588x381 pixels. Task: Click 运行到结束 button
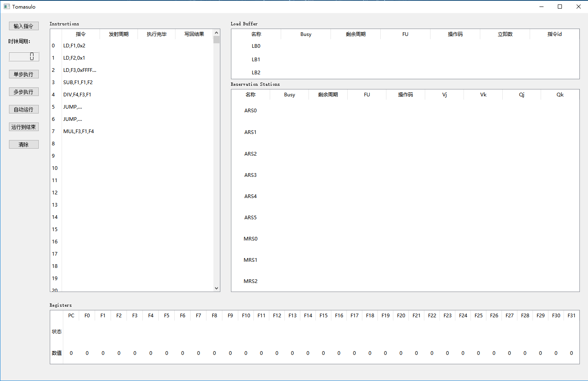24,127
